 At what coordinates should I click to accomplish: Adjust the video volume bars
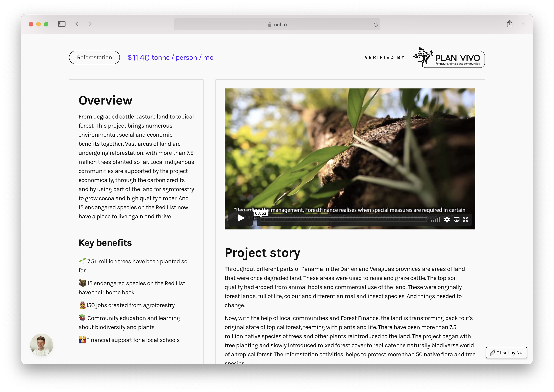click(435, 220)
